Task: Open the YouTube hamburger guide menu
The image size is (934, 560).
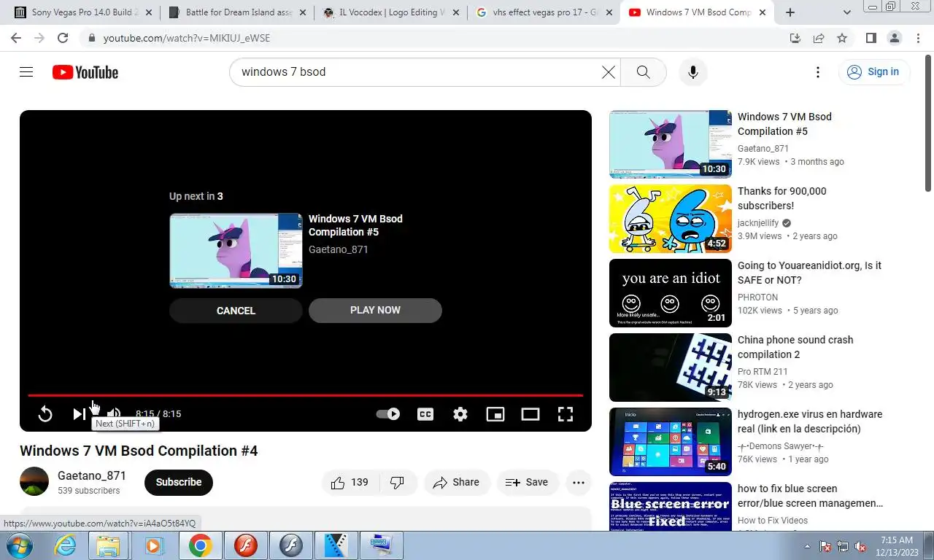Action: [x=26, y=71]
